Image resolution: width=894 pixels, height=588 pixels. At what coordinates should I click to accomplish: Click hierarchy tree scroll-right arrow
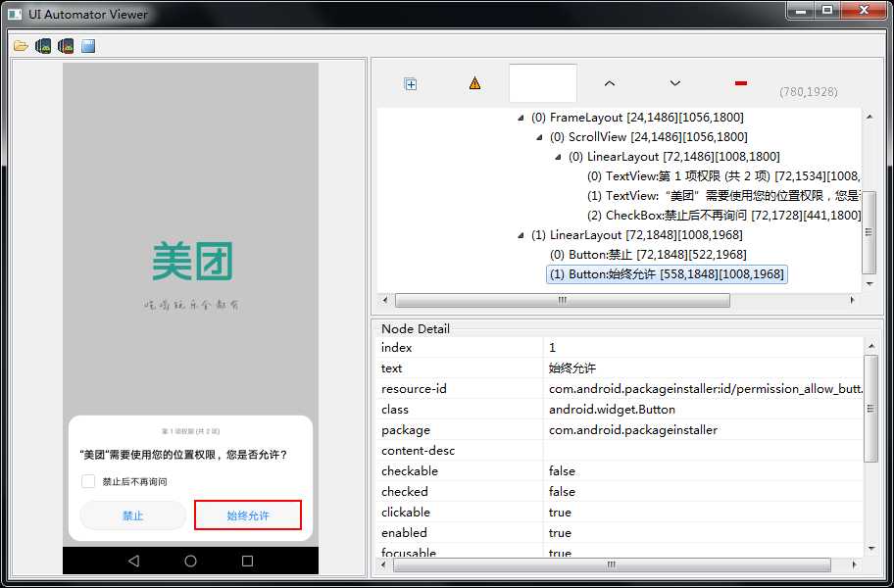tap(853, 300)
